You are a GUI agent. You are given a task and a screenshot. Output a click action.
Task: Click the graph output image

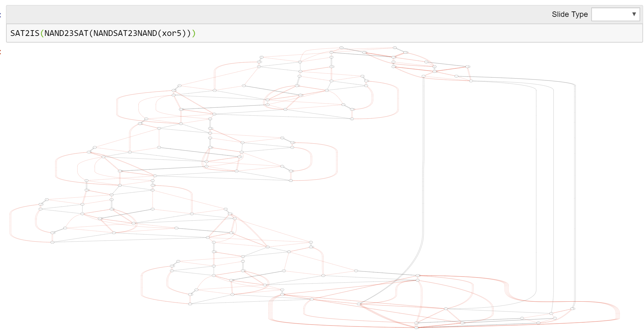[x=318, y=191]
